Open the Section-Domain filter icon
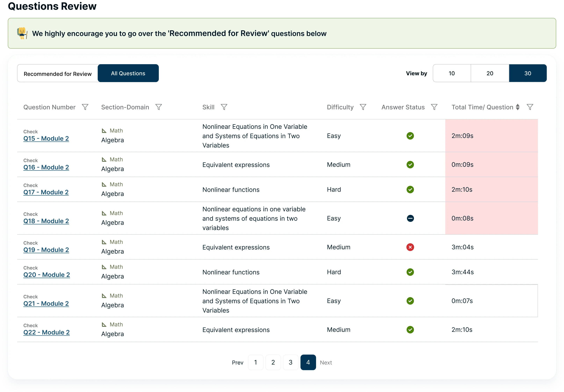The image size is (564, 392). (159, 107)
